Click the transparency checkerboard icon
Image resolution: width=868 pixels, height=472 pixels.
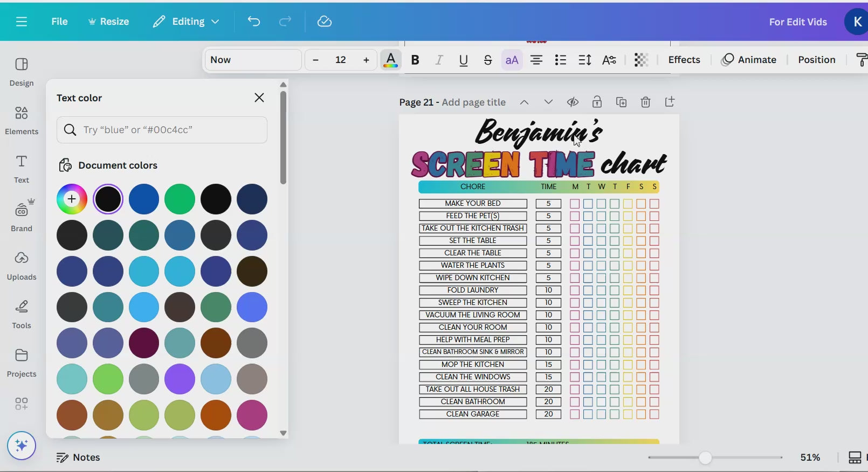[x=641, y=60]
